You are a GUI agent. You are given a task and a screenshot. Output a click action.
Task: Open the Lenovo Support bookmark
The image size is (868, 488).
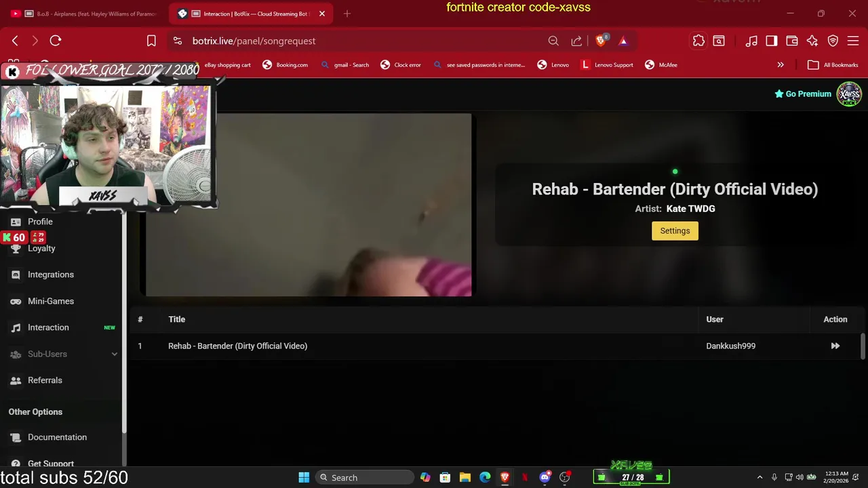point(608,65)
